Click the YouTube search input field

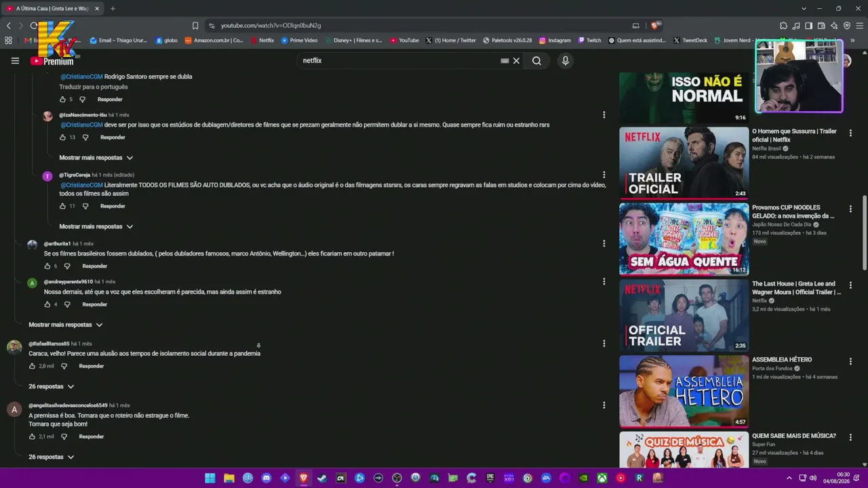pos(400,60)
